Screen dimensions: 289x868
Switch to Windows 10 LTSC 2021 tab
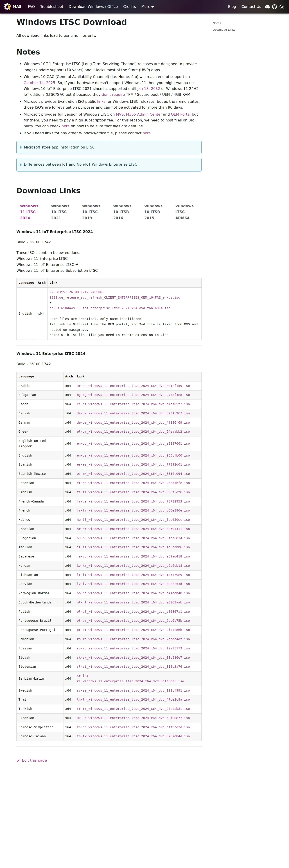[63, 212]
